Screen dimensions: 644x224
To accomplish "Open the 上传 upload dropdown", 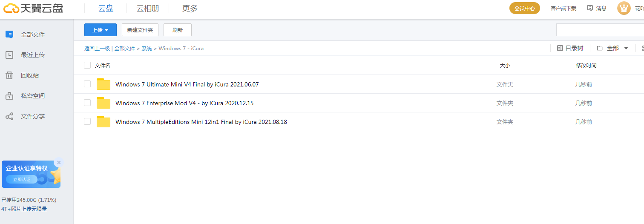I will coord(101,30).
